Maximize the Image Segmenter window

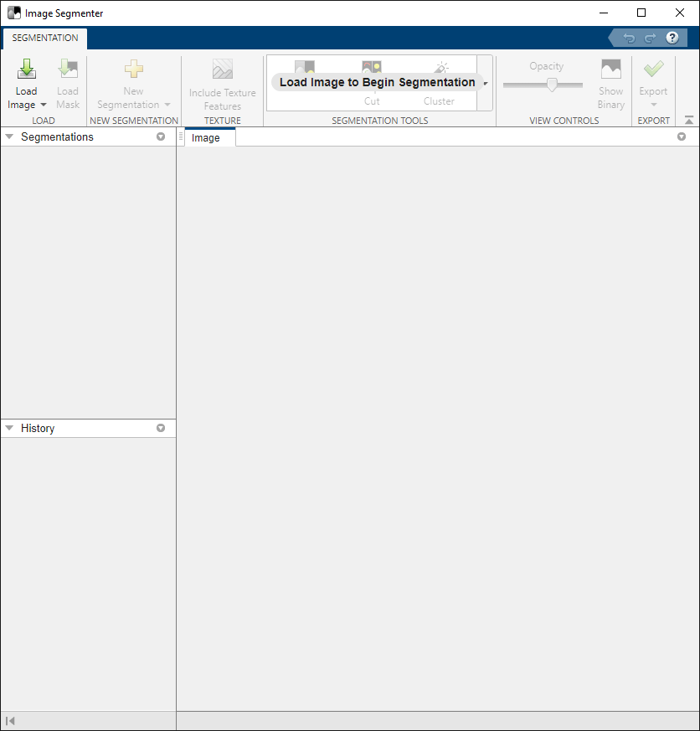pos(641,13)
